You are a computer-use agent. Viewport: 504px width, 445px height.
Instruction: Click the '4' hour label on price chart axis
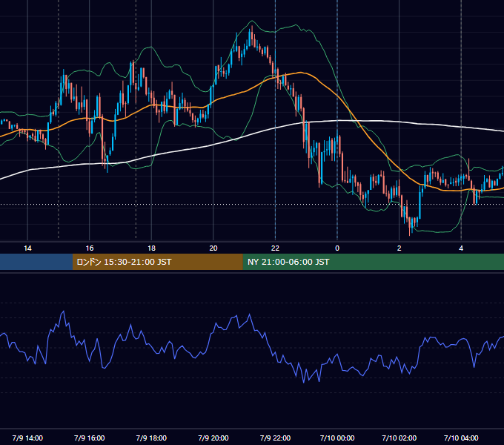point(461,248)
